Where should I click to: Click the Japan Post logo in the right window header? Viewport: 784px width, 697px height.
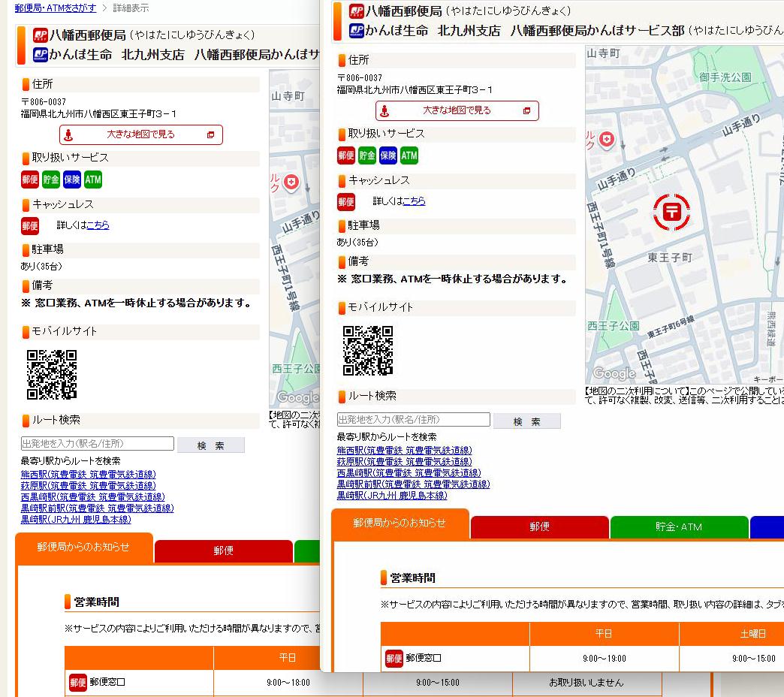pos(357,11)
